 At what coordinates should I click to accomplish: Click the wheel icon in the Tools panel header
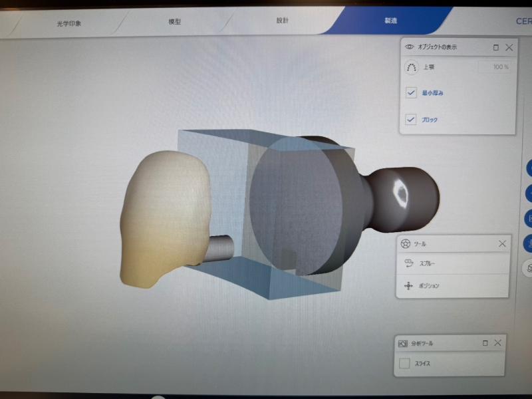(404, 244)
